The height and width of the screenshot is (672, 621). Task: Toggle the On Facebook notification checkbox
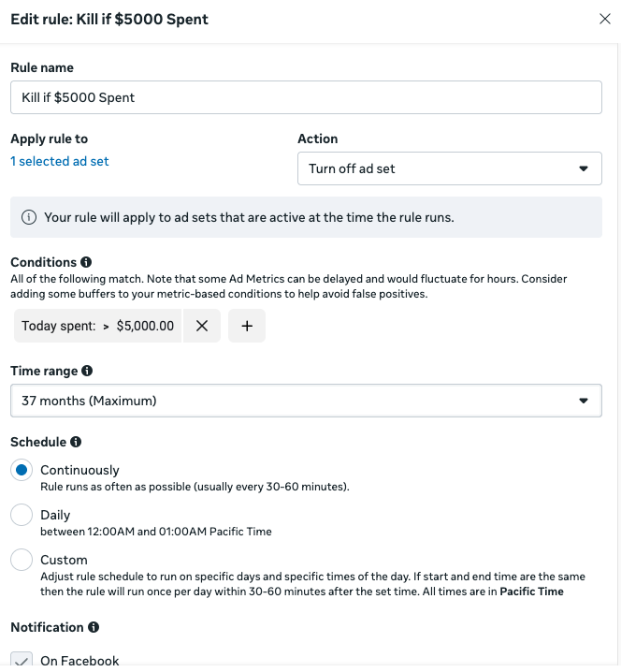tap(22, 661)
